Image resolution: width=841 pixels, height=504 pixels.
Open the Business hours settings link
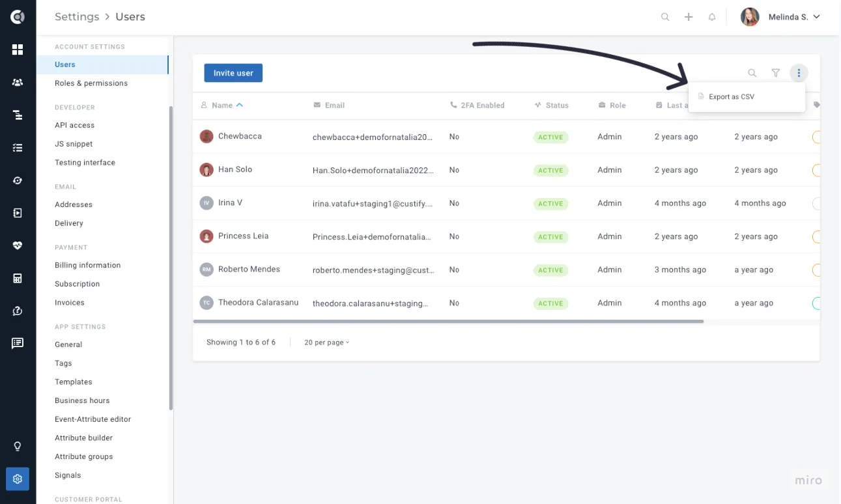click(82, 400)
